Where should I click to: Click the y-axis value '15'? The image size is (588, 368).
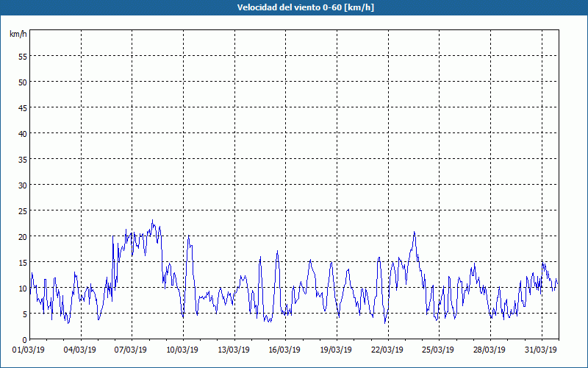(x=23, y=263)
